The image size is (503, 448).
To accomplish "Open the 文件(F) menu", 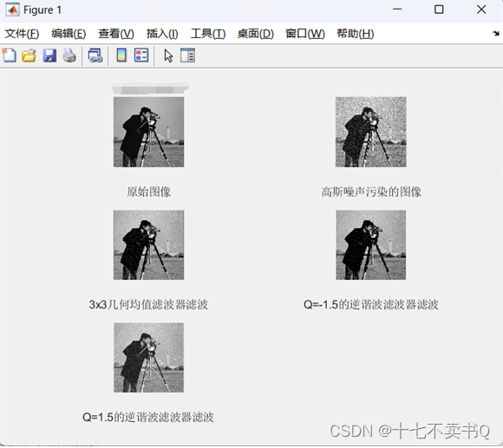I will click(x=22, y=34).
